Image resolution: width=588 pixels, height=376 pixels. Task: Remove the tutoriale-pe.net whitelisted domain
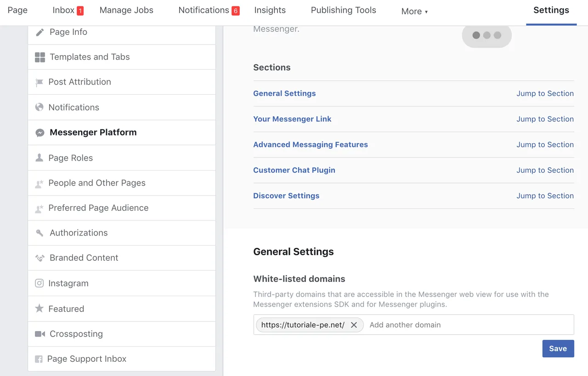click(354, 325)
